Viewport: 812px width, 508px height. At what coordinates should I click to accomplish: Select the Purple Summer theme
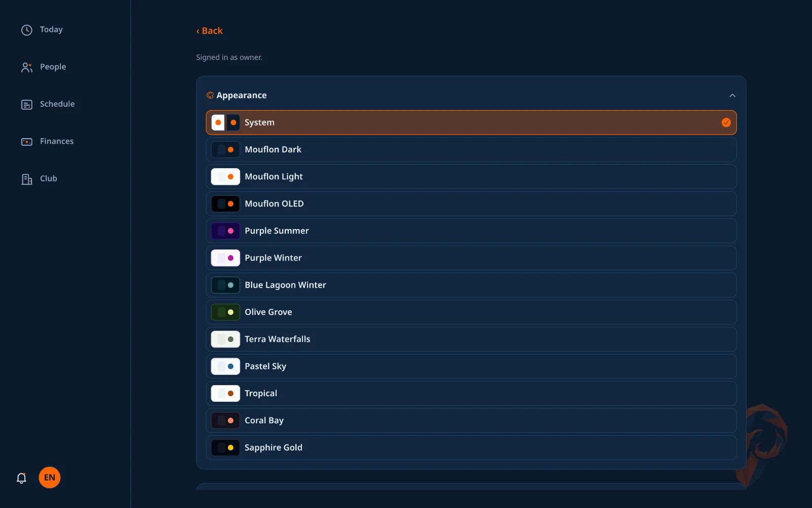point(471,231)
